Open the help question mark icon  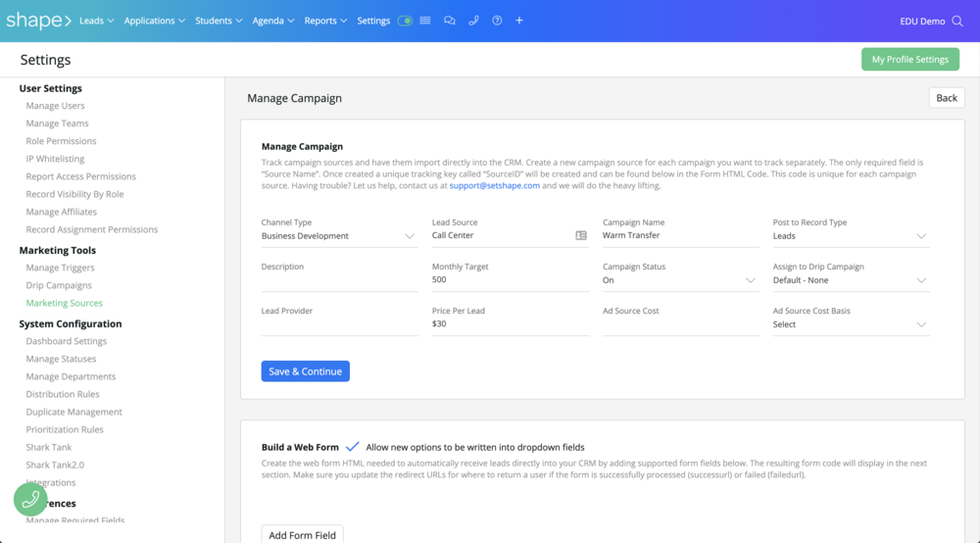coord(497,21)
